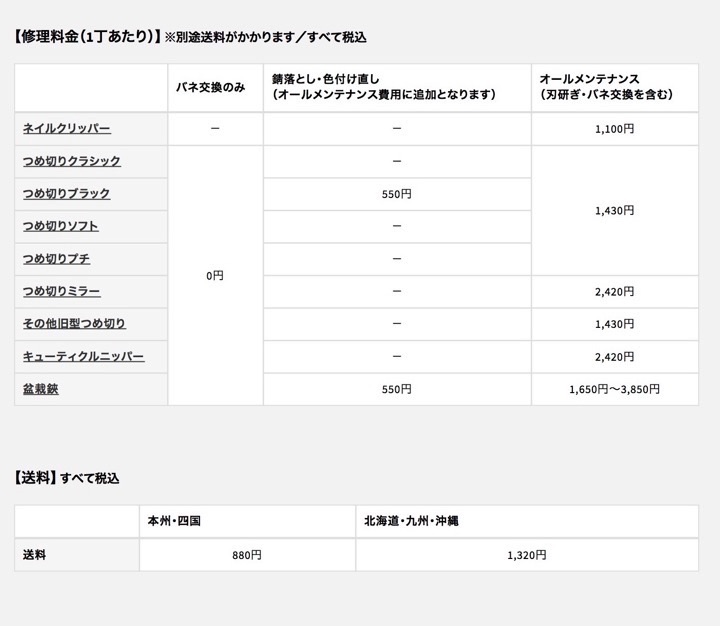The height and width of the screenshot is (626, 720).
Task: Click the 錆落とし・色付け直し column header
Action: pyautogui.click(x=384, y=86)
